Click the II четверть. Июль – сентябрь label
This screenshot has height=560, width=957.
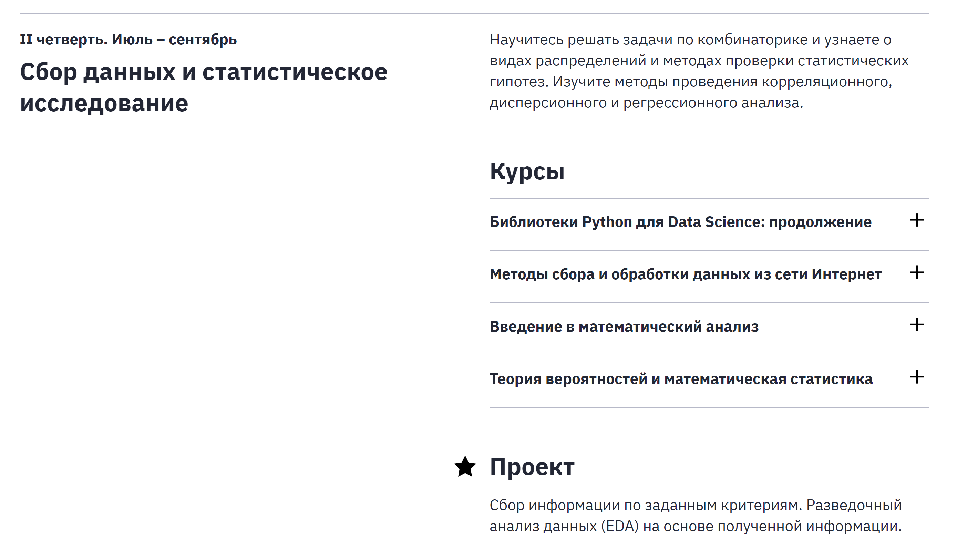tap(128, 40)
